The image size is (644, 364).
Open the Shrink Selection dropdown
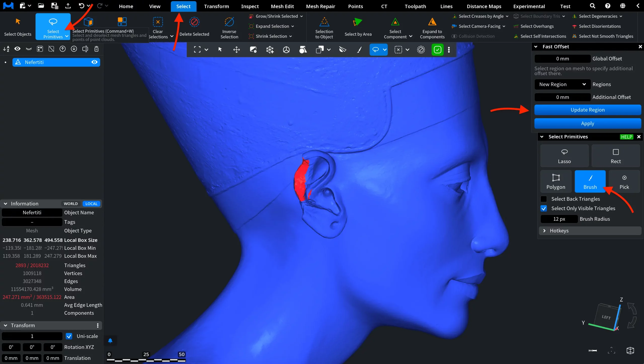pyautogui.click(x=291, y=36)
